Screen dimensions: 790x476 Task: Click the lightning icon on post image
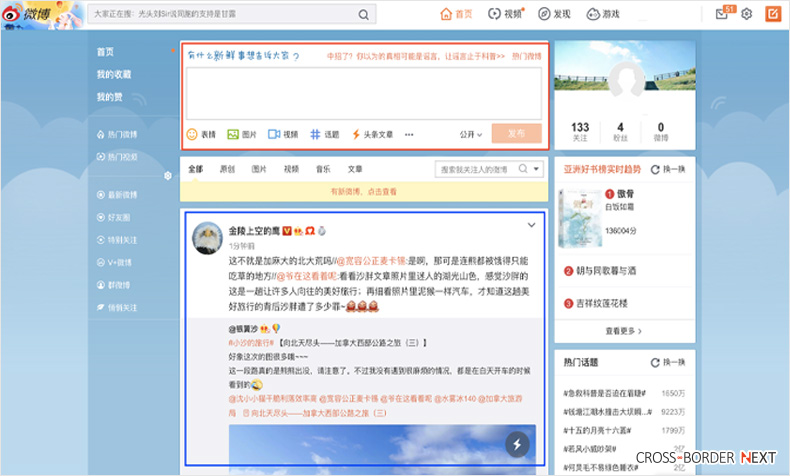517,444
